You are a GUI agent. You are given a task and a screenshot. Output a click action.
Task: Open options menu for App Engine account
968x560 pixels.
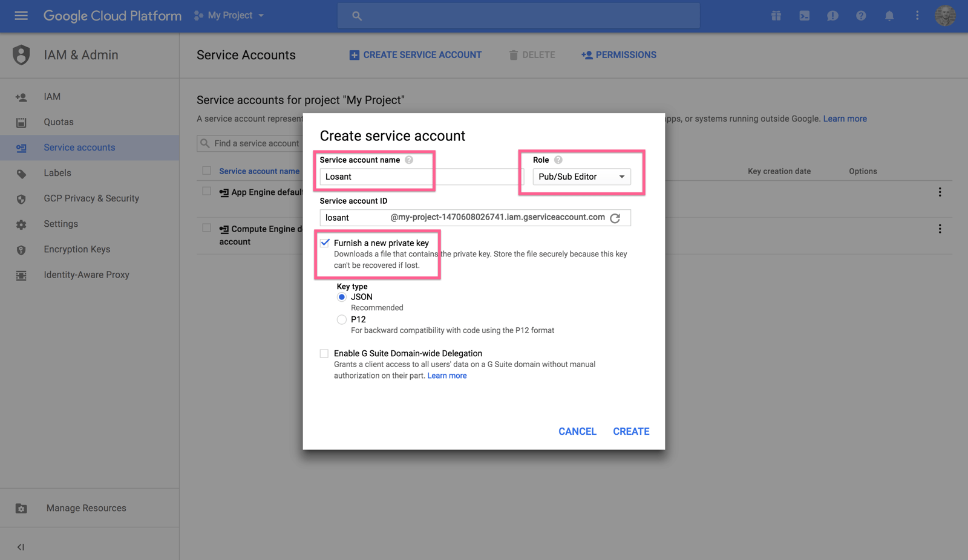940,192
